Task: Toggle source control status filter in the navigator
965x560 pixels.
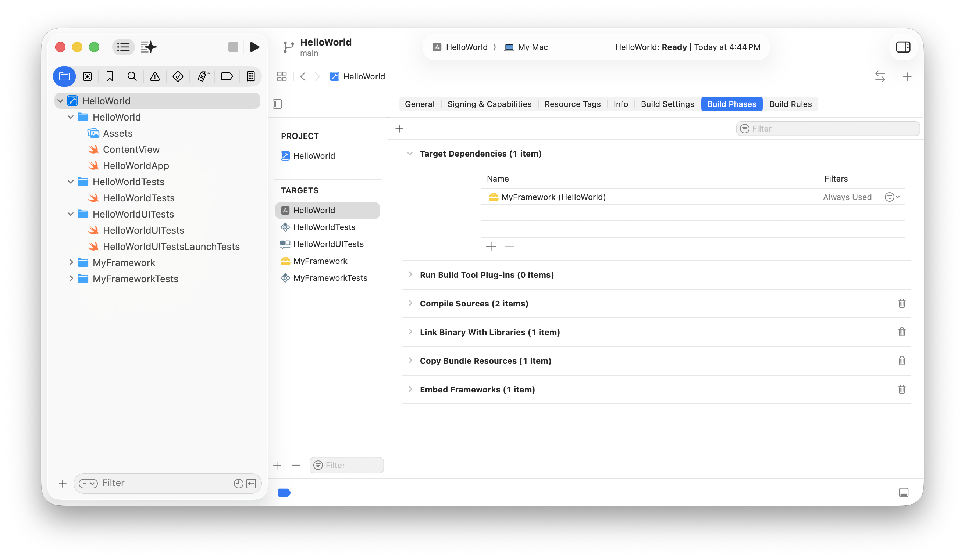Action: click(x=251, y=484)
